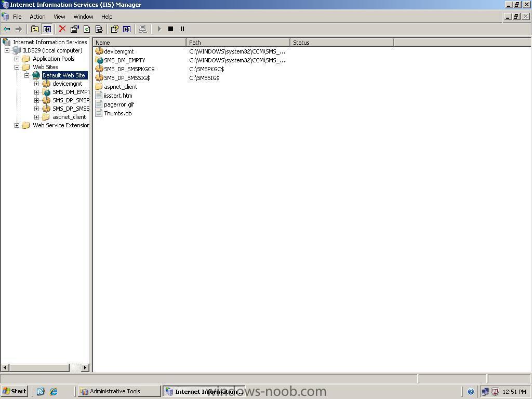Select aspnet_client folder in the right list

pos(121,87)
